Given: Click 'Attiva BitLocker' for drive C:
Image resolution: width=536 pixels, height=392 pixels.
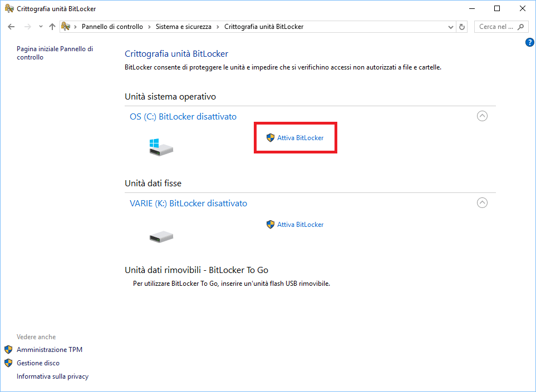Looking at the screenshot, I should click(300, 138).
